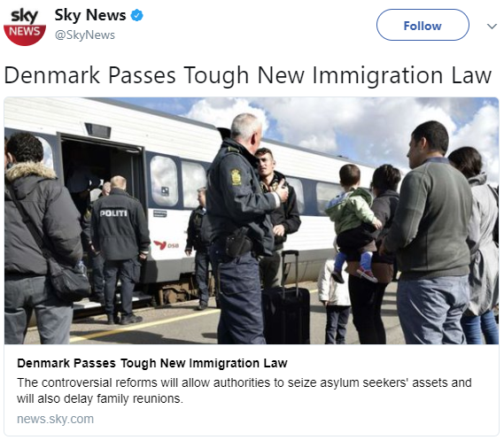This screenshot has height=440, width=504.
Task: Open the @SkyNews handle link
Action: point(85,35)
